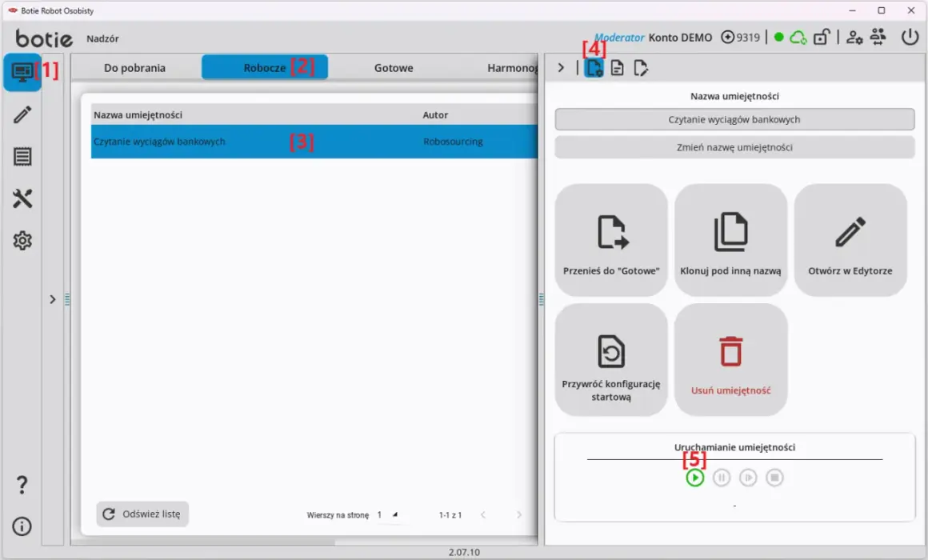928x560 pixels.
Task: Toggle the padlock icon in header
Action: [822, 38]
